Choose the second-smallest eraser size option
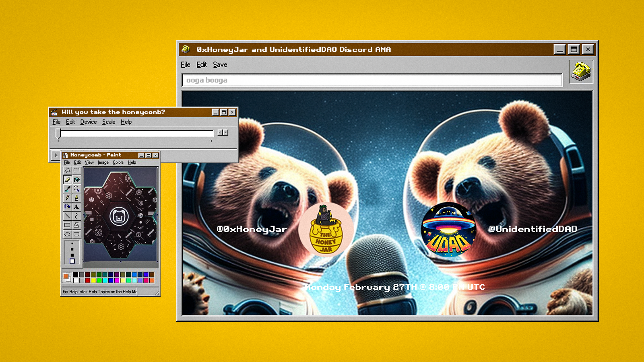 [x=72, y=249]
